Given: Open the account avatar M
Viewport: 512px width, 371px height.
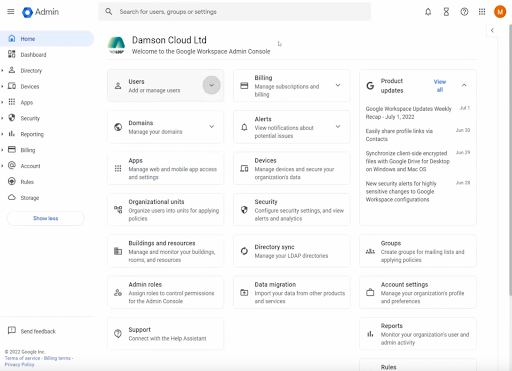Looking at the screenshot, I should 500,12.
